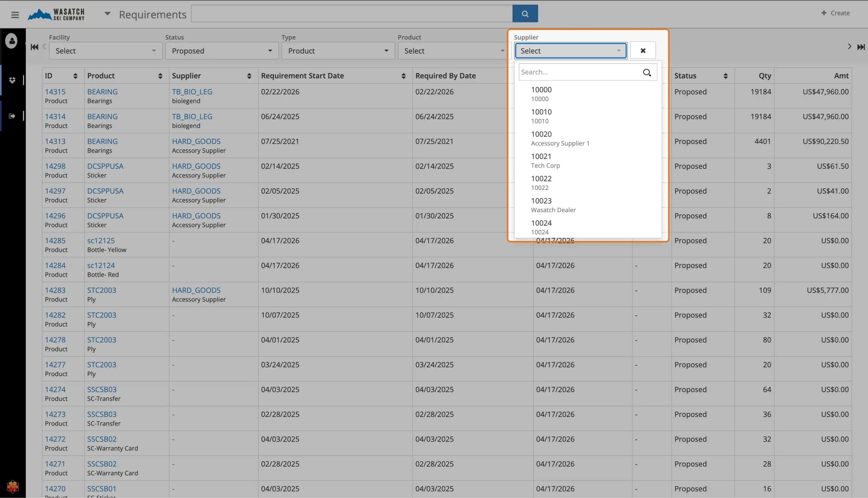Sort by the ID column arrows
The width and height of the screenshot is (868, 498).
(75, 76)
